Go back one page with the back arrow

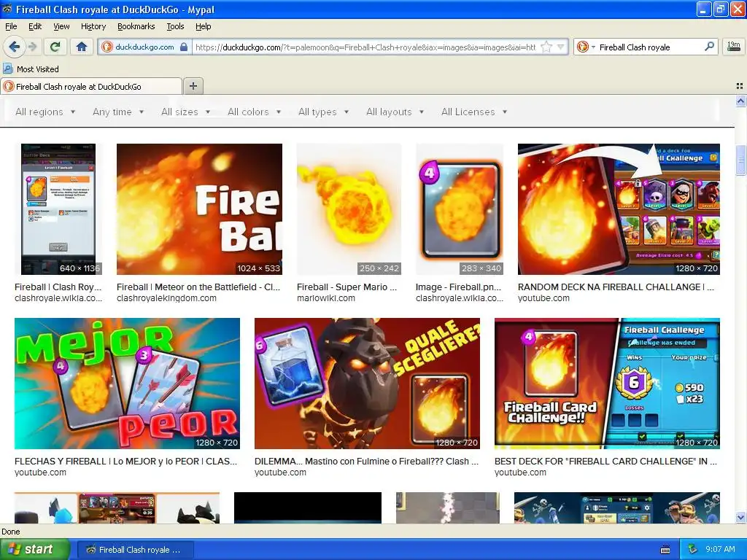click(x=14, y=47)
